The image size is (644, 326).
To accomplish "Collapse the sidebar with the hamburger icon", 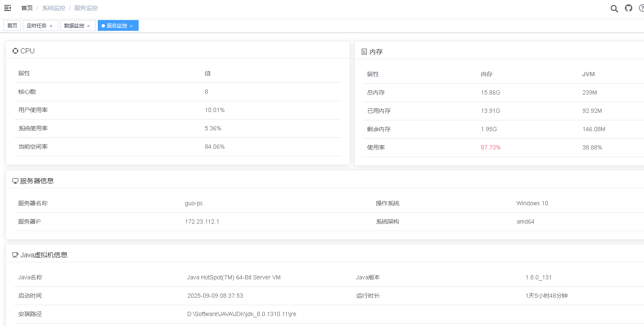I will point(7,8).
